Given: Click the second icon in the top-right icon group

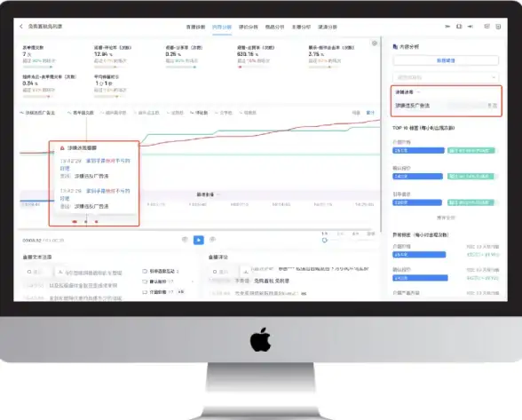Looking at the screenshot, I should 459,27.
